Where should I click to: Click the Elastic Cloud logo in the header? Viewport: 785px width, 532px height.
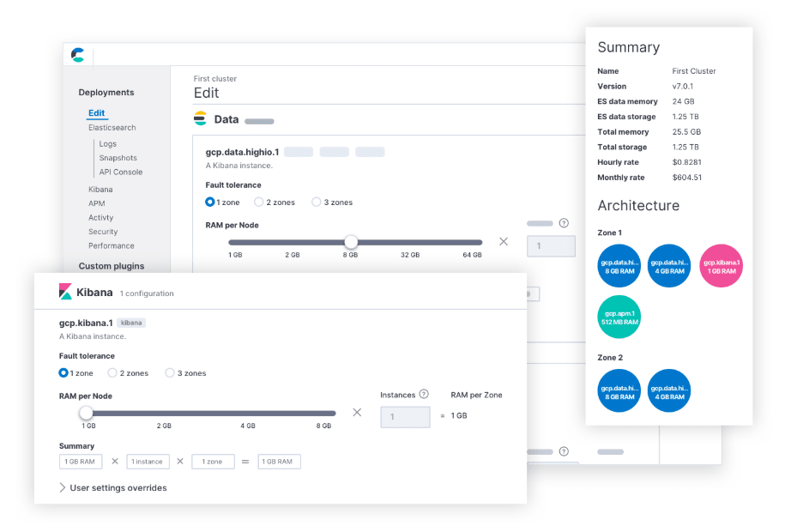coord(77,55)
